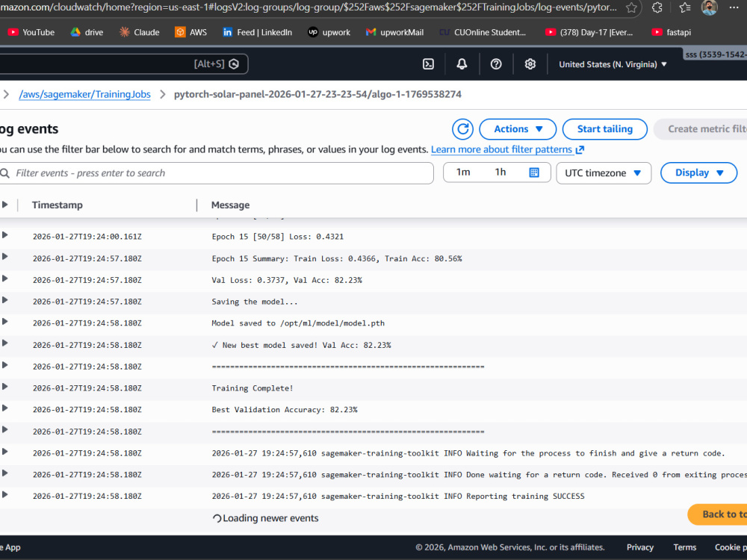Open the AWS help question mark
747x560 pixels.
[x=496, y=64]
